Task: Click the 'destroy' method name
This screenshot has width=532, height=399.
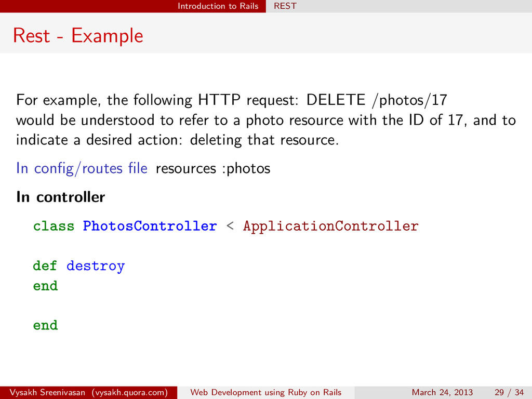Action: point(96,267)
